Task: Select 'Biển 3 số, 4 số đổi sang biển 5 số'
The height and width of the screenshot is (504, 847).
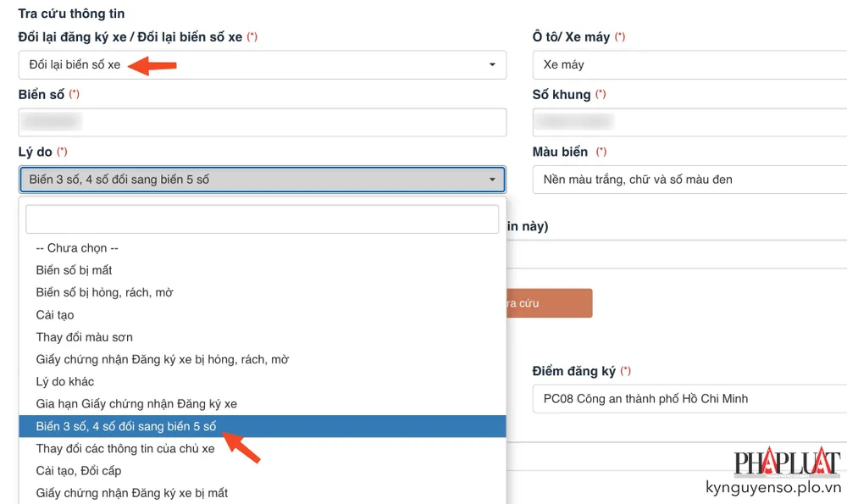Action: click(127, 426)
